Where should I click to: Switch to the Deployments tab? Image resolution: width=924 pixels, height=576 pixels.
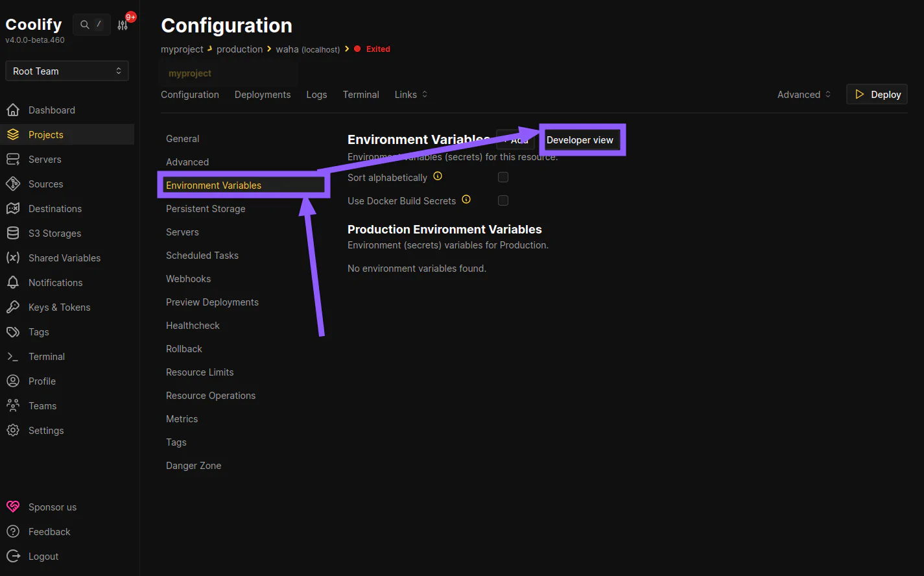[262, 94]
